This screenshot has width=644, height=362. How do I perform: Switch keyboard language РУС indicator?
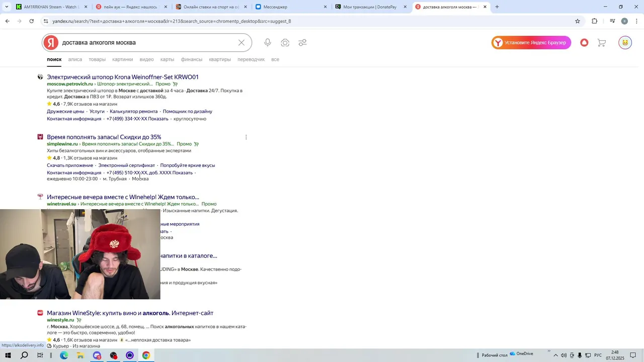click(x=598, y=355)
